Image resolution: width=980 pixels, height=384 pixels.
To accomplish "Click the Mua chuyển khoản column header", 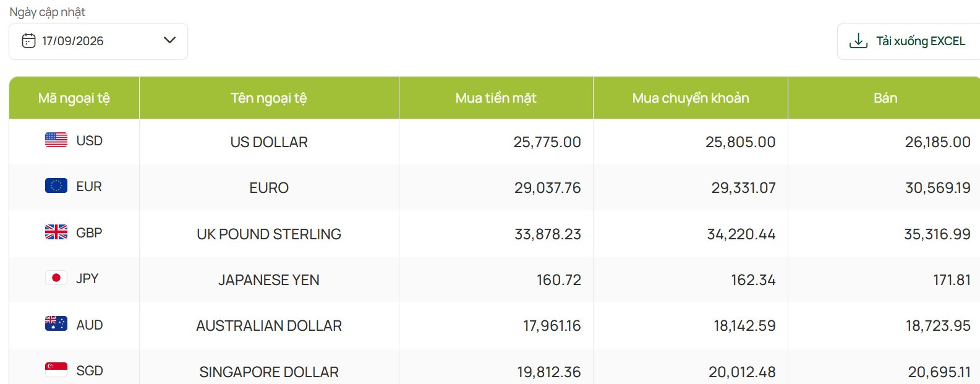I will [x=691, y=98].
